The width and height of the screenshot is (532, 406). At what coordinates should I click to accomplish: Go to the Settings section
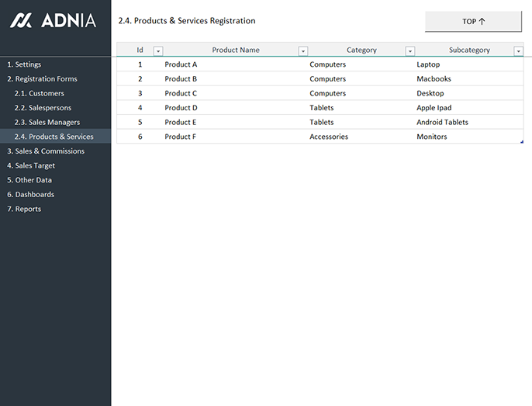point(24,64)
